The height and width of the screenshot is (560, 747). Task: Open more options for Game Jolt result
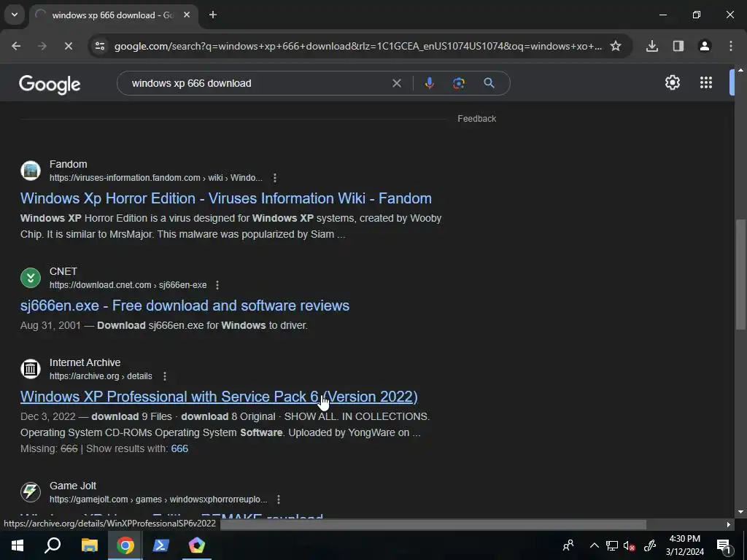(279, 499)
